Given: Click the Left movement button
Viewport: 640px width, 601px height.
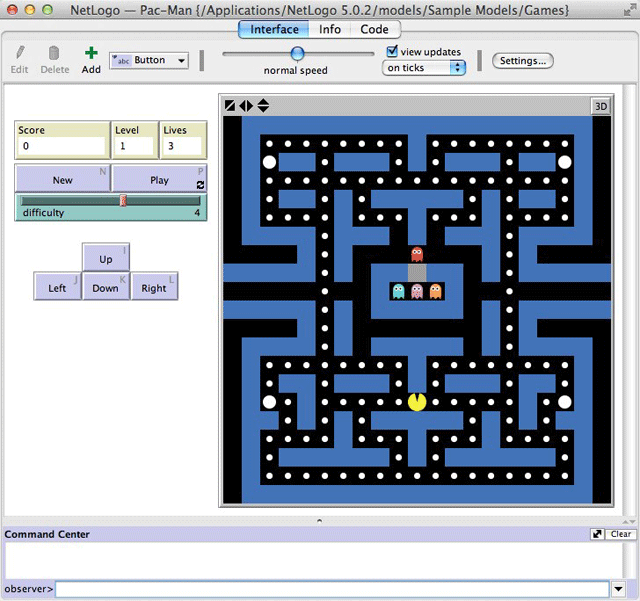Looking at the screenshot, I should 57,286.
